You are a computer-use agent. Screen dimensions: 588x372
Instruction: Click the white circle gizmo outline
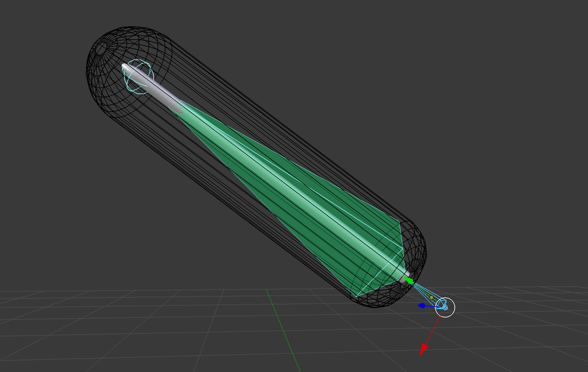click(x=445, y=307)
